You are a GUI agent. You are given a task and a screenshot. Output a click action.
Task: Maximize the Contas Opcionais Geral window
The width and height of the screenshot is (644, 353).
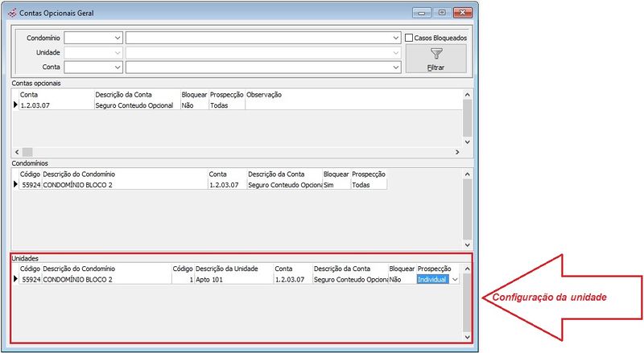442,13
